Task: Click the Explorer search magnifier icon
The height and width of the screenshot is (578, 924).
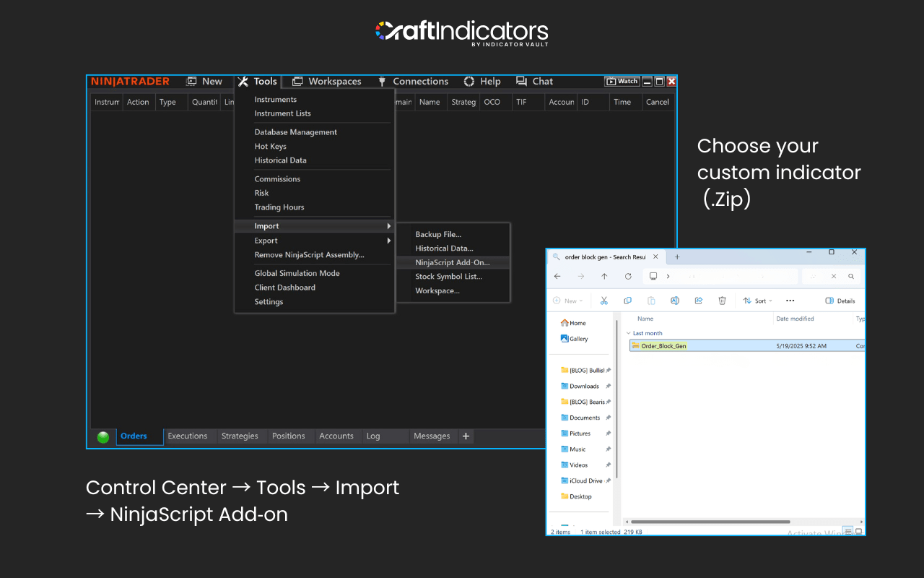Action: 852,277
